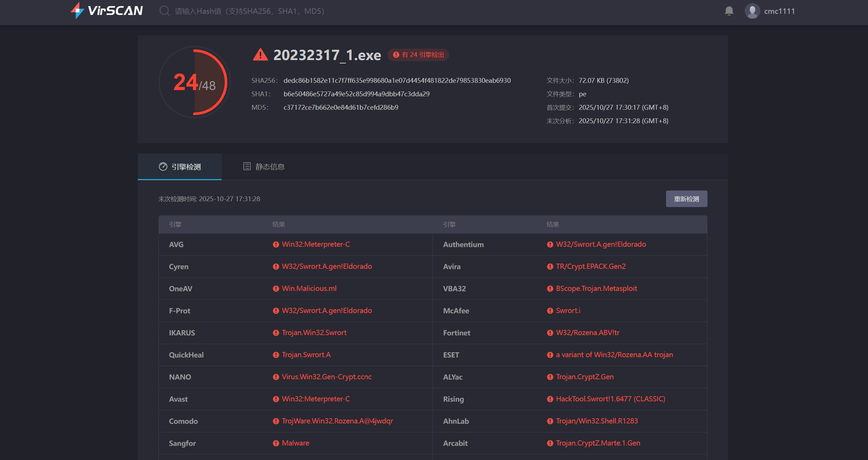Click the HackTool.Swrort Rising result
Viewport: 868px width, 460px height.
coord(610,399)
